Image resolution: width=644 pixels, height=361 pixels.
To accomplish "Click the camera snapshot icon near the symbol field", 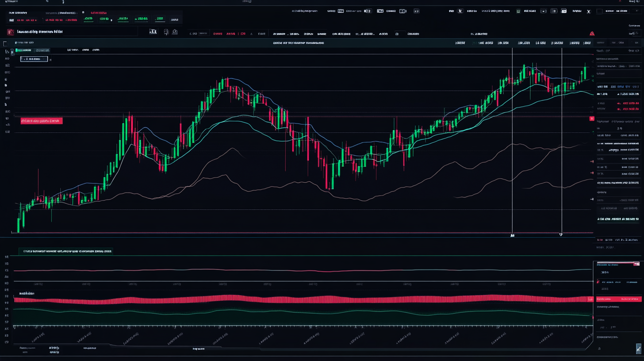I will (x=175, y=31).
